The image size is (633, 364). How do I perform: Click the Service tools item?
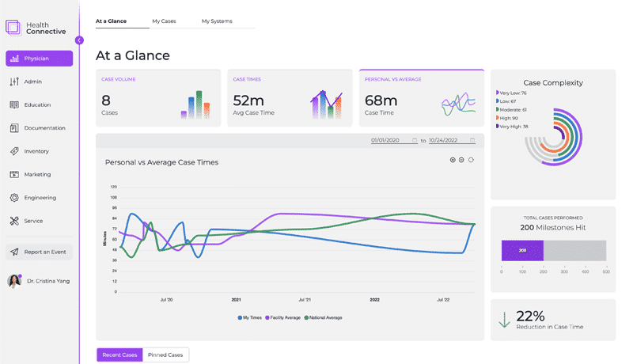coord(33,221)
